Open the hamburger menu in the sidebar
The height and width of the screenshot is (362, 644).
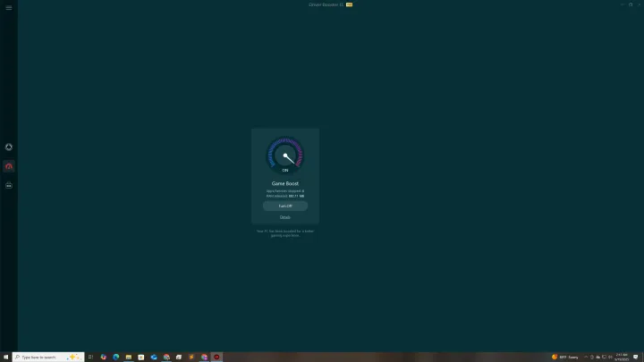[x=9, y=8]
